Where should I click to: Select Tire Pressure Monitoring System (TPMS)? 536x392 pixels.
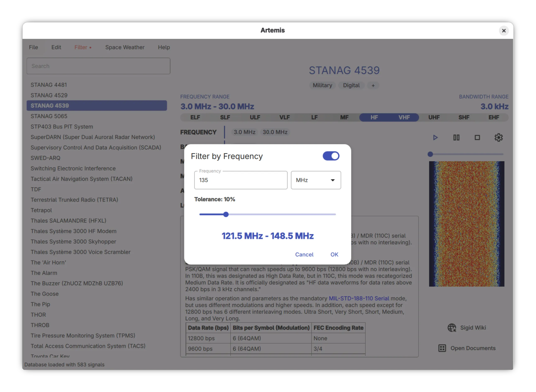point(97,335)
